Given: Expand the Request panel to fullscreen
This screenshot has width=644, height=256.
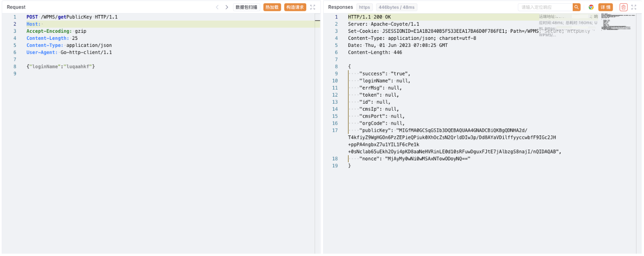Looking at the screenshot, I should [313, 7].
